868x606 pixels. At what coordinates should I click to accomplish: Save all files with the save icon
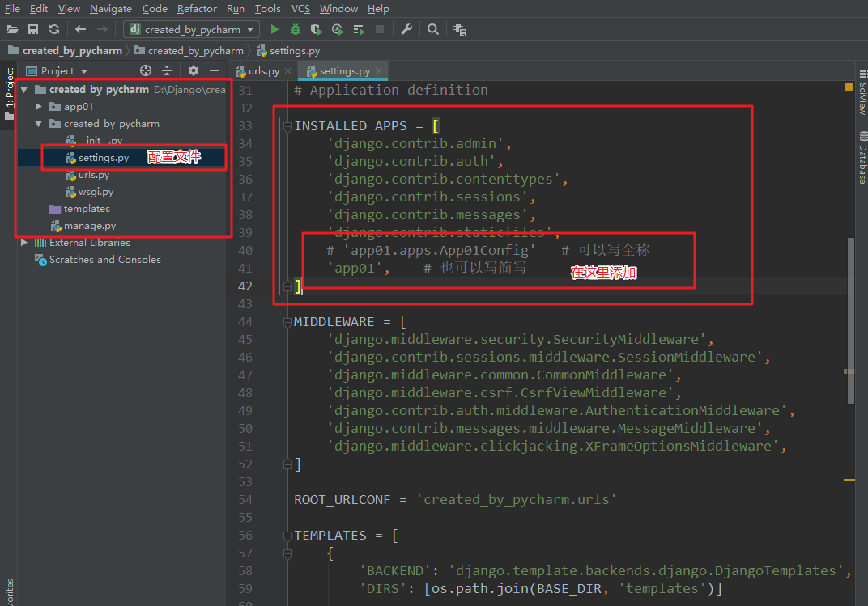tap(32, 29)
